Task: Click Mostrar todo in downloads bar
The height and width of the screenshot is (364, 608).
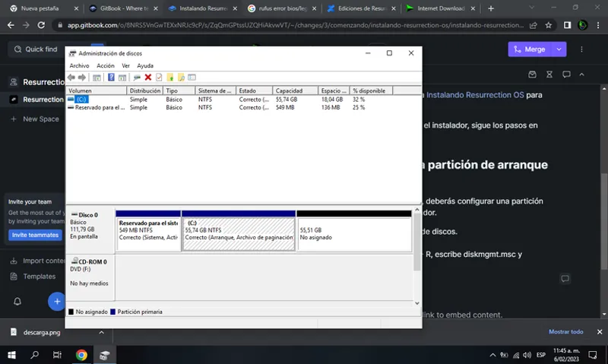Action: pyautogui.click(x=565, y=332)
